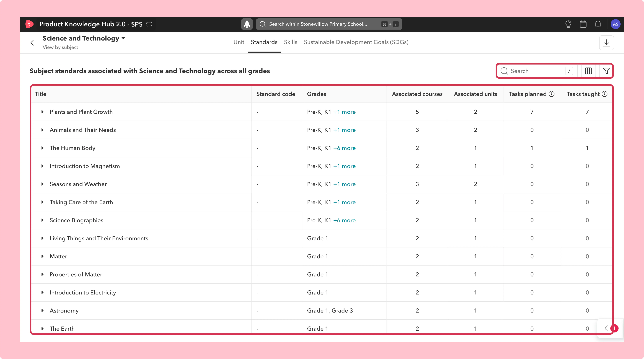Click the Introduction to Electricity title
This screenshot has width=644, height=359.
(83, 292)
